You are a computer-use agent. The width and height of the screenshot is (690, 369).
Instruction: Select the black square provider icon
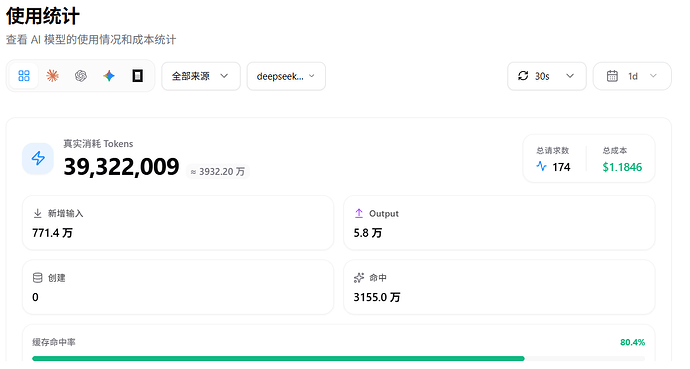(x=137, y=76)
